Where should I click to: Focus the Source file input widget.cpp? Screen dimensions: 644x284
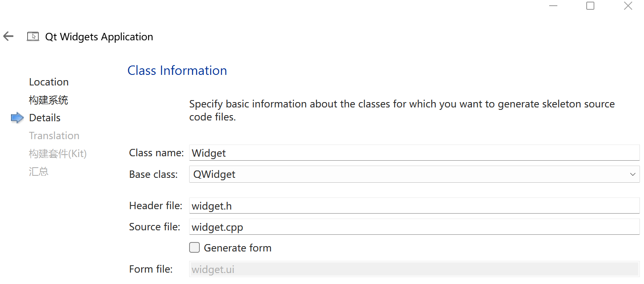414,227
